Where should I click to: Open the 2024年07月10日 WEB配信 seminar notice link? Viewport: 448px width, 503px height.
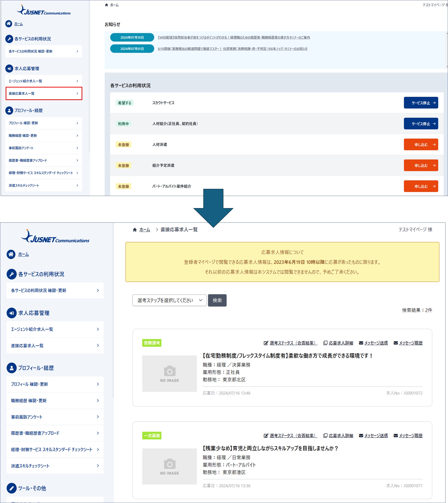pyautogui.click(x=234, y=37)
